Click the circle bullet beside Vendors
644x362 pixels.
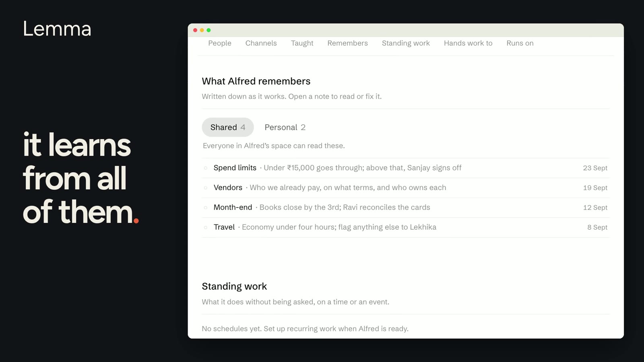coord(206,188)
